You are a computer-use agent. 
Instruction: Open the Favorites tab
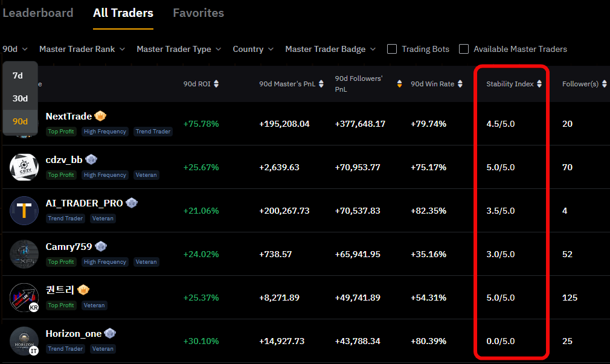point(198,13)
